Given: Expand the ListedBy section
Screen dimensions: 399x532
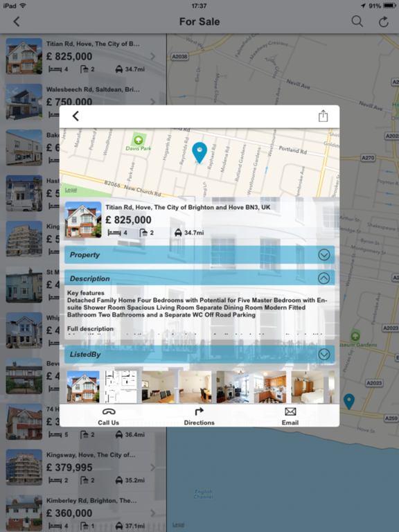Looking at the screenshot, I should tap(199, 354).
